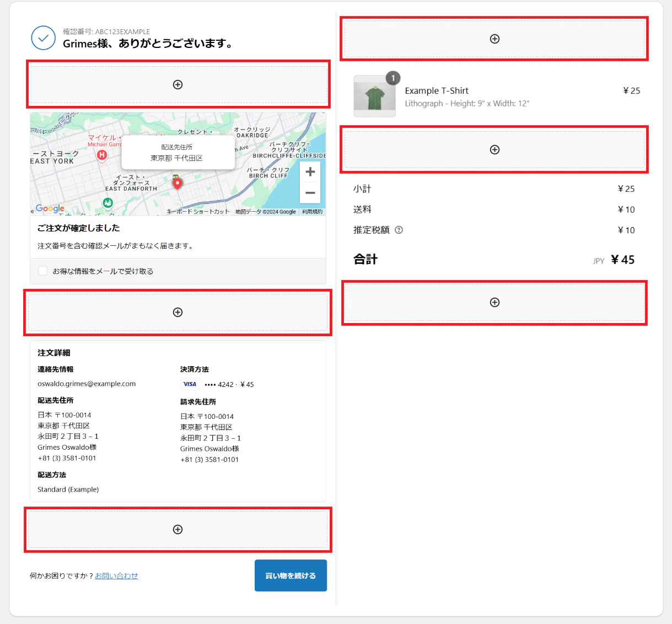Open the map 利用規約 link
This screenshot has width=672, height=624.
pyautogui.click(x=312, y=212)
